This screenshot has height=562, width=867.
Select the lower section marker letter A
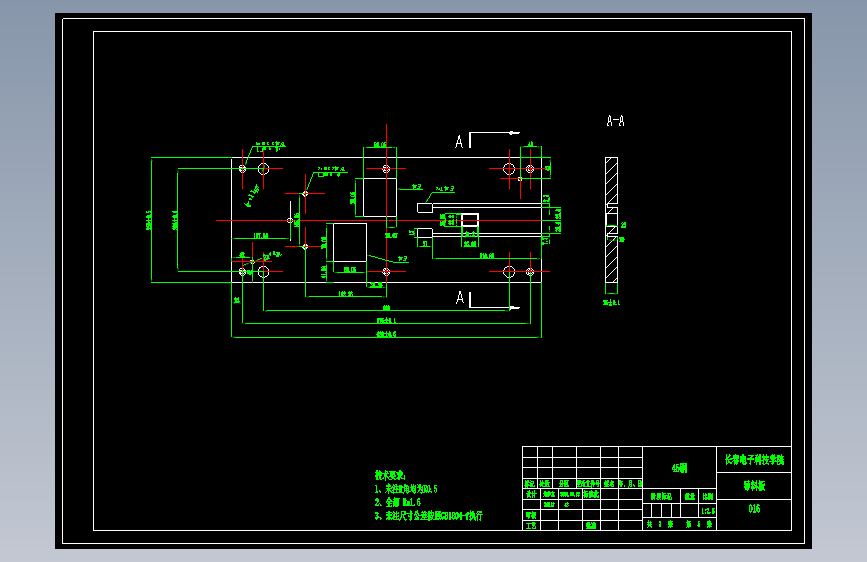(459, 298)
